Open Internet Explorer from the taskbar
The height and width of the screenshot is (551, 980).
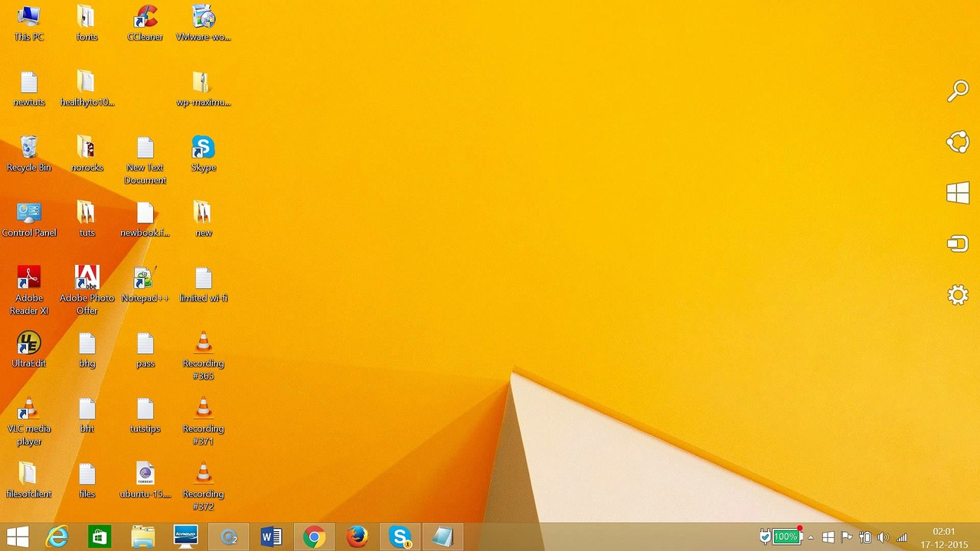(57, 537)
